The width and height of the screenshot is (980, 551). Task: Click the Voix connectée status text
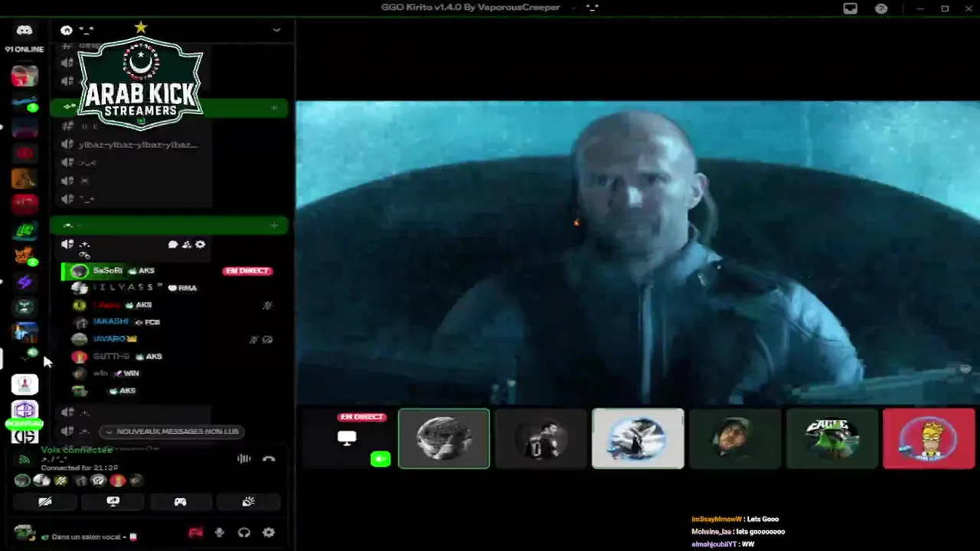tap(77, 450)
